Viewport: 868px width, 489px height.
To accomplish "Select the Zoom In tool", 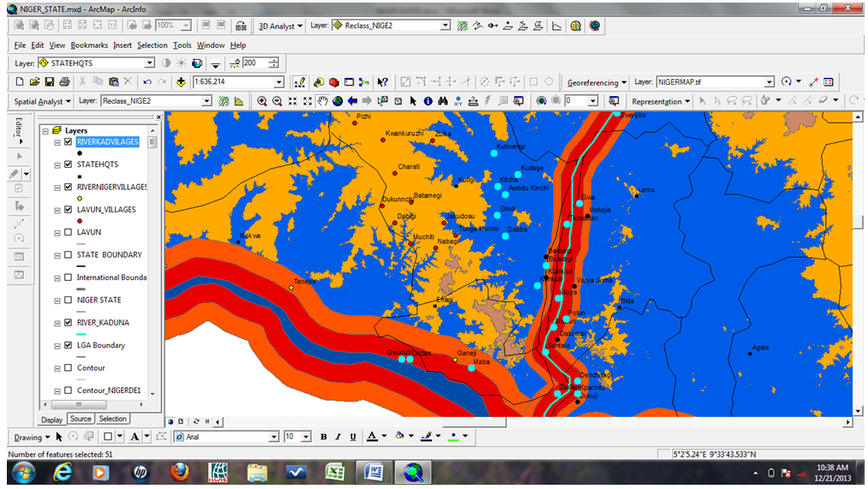I will [262, 101].
